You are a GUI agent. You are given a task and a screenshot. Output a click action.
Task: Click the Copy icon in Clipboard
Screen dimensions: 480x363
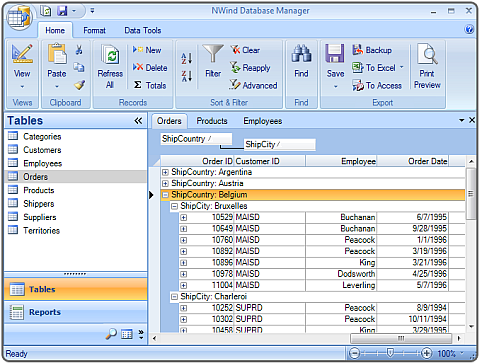coord(79,67)
